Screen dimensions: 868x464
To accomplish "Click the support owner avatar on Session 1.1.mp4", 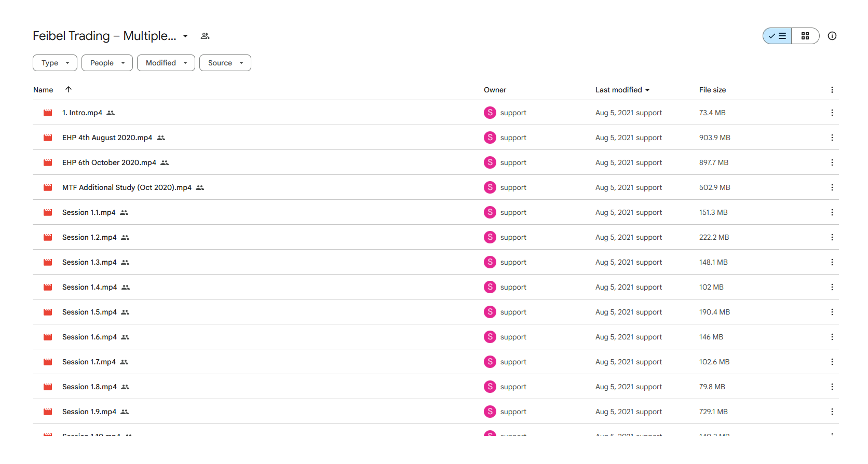I will (490, 212).
